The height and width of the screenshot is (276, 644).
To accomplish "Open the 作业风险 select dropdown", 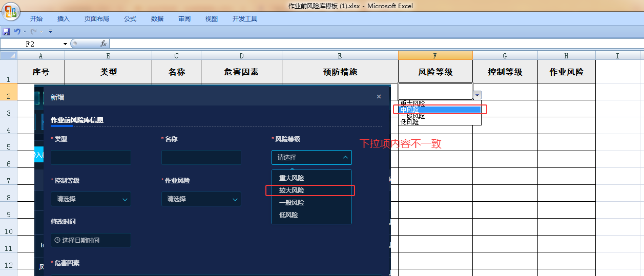I will pos(201,199).
